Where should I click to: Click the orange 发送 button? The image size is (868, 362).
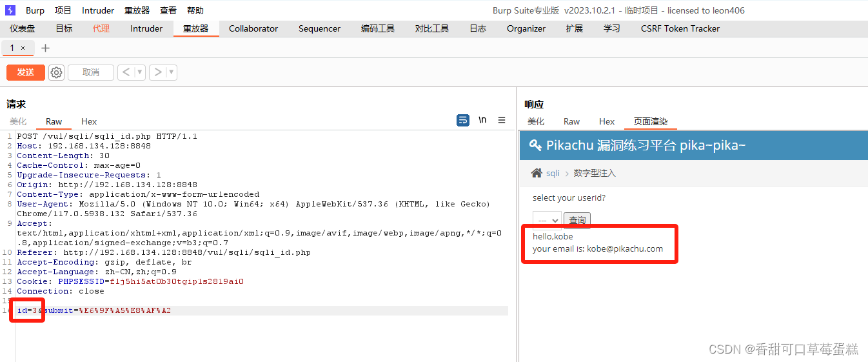point(26,72)
